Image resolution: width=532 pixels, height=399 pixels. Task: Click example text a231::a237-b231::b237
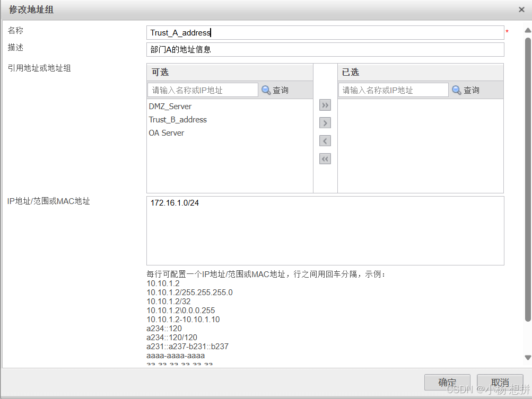tap(188, 347)
